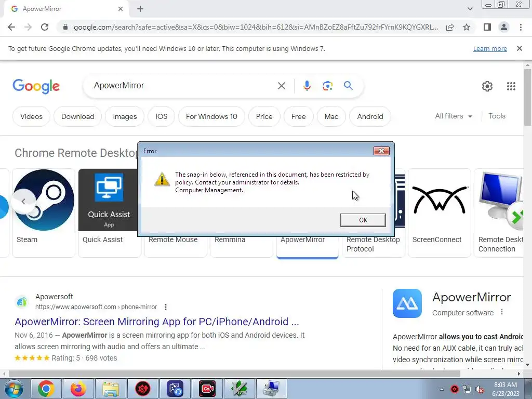Open options for the Apowersoft result
This screenshot has width=532, height=399.
166,307
